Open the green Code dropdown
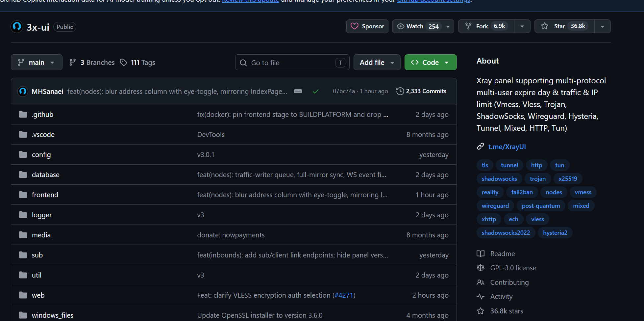The width and height of the screenshot is (644, 321). (x=431, y=62)
